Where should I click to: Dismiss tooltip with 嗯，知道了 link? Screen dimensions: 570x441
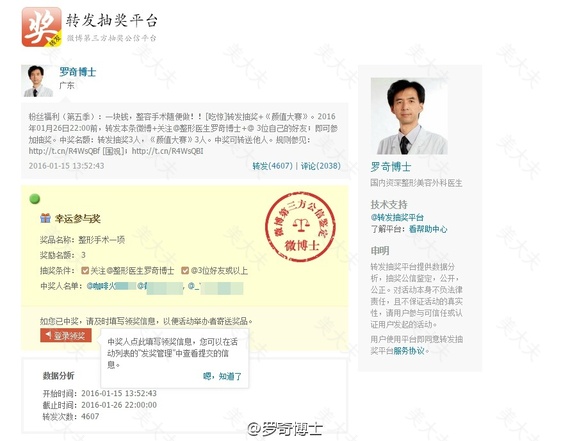tap(222, 376)
